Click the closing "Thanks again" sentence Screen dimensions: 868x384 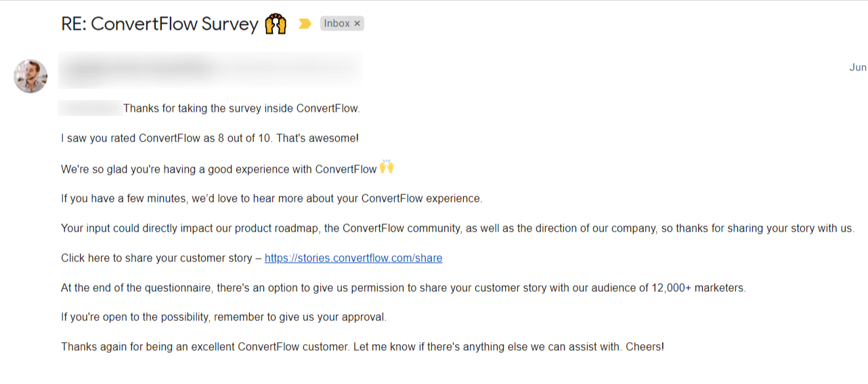click(x=362, y=347)
